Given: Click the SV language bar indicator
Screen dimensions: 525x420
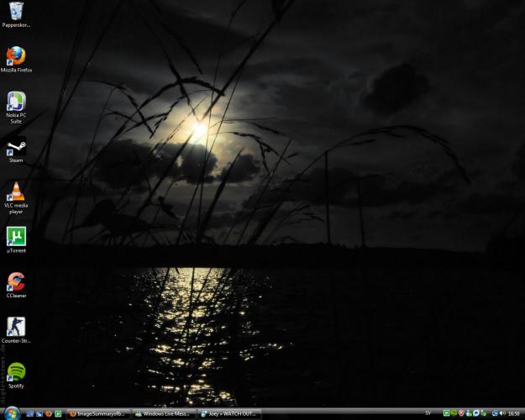Looking at the screenshot, I should (428, 413).
